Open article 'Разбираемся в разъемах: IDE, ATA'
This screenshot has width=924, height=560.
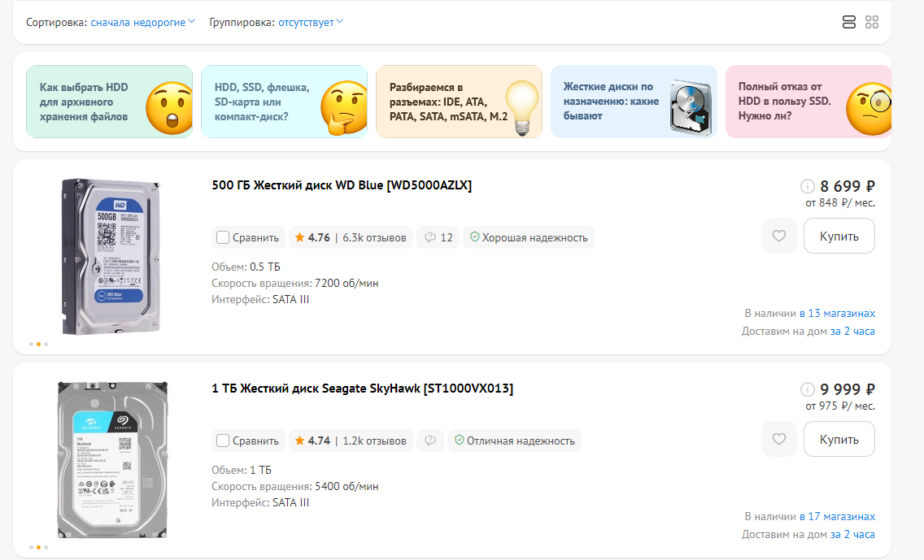pos(459,102)
